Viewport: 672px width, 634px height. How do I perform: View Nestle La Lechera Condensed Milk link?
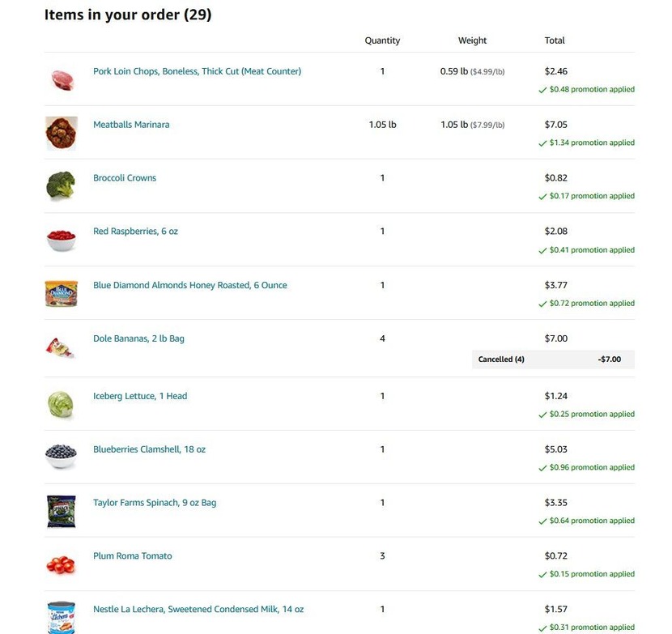198,609
